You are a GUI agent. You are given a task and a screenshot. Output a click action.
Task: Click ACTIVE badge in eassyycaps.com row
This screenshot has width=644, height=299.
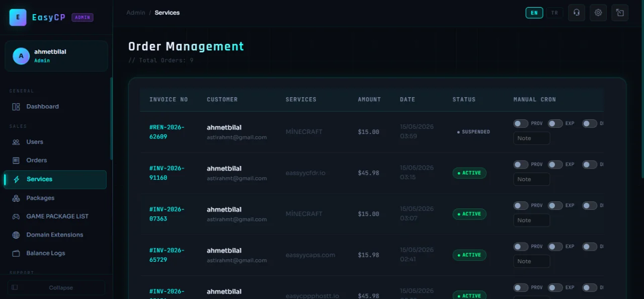click(469, 255)
